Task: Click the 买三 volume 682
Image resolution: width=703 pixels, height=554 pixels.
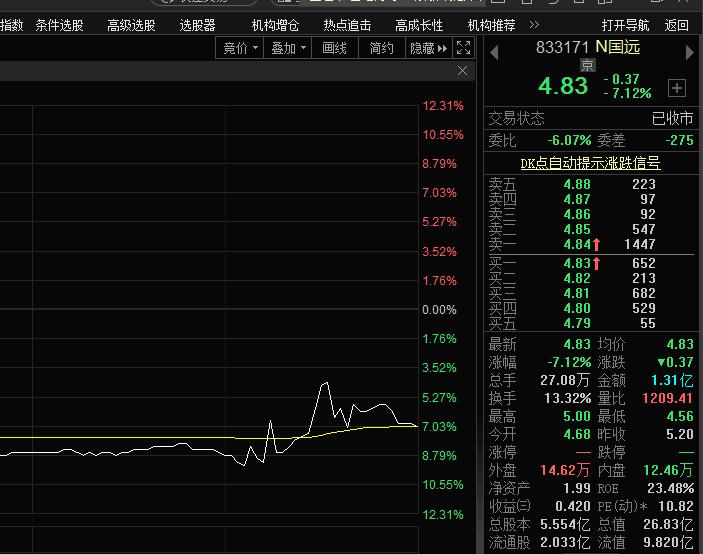Action: [644, 293]
